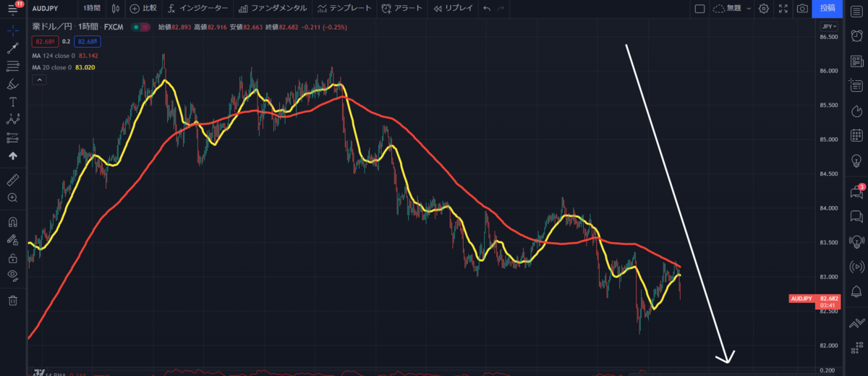
Task: Toggle stay in drawing mode pencil-lock
Action: [12, 239]
